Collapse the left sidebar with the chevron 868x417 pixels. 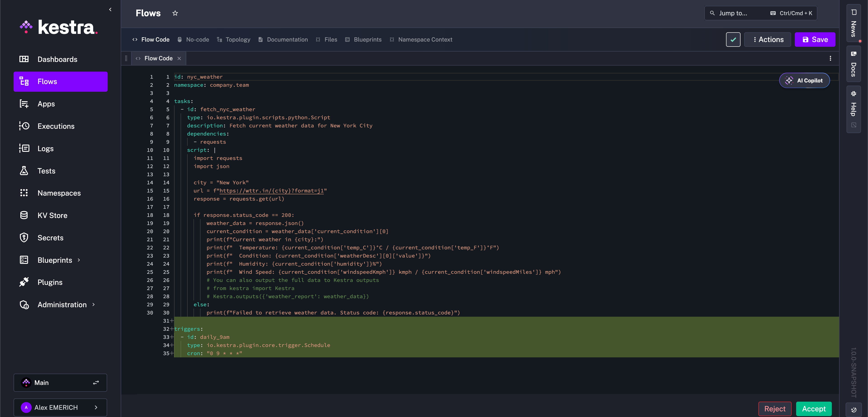[110, 9]
